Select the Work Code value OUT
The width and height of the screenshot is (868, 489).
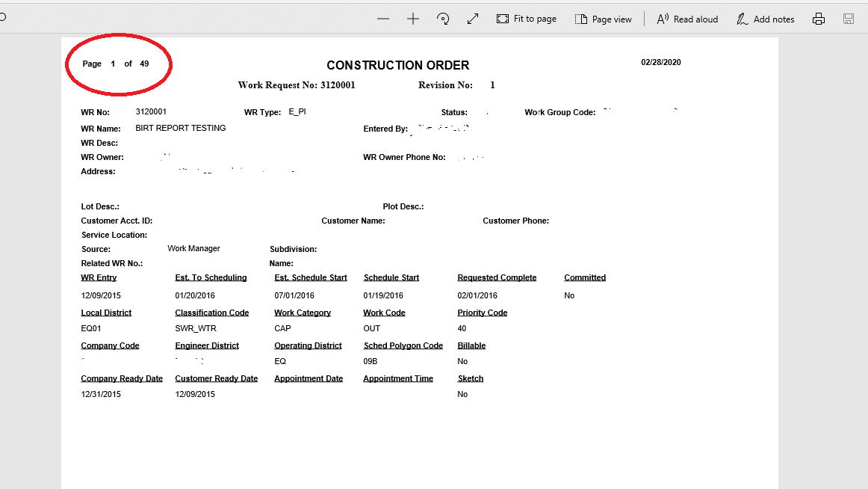point(371,328)
